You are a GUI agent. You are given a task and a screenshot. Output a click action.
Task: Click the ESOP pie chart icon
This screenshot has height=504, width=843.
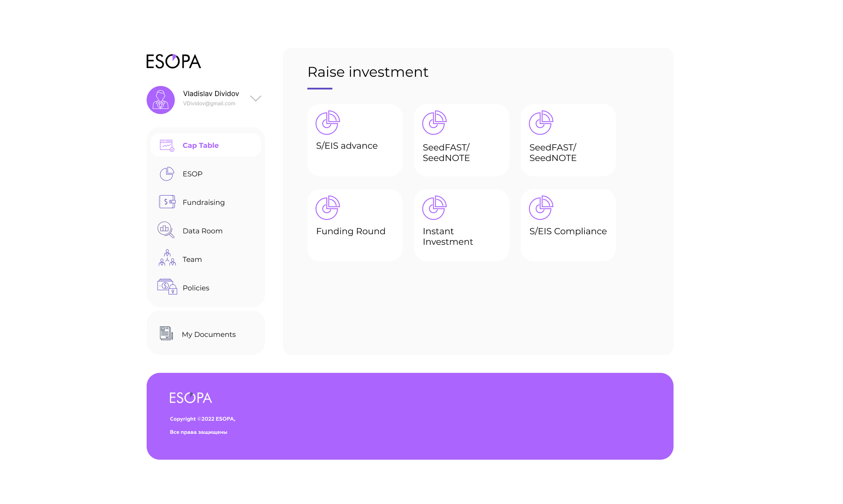click(167, 174)
